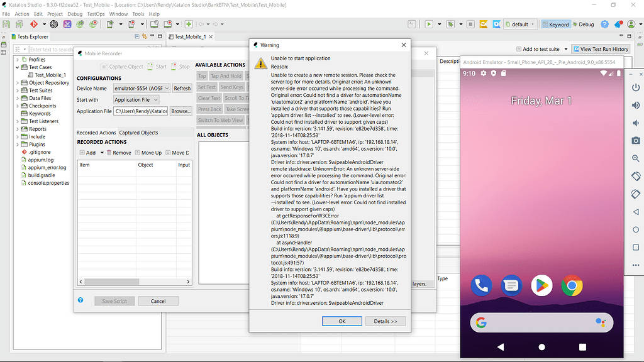This screenshot has width=644, height=362.
Task: Run the test with the green play icon
Action: [429, 24]
